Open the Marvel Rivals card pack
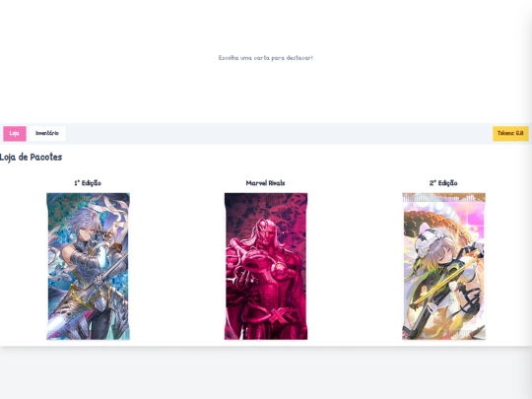532x399 pixels. [266, 266]
